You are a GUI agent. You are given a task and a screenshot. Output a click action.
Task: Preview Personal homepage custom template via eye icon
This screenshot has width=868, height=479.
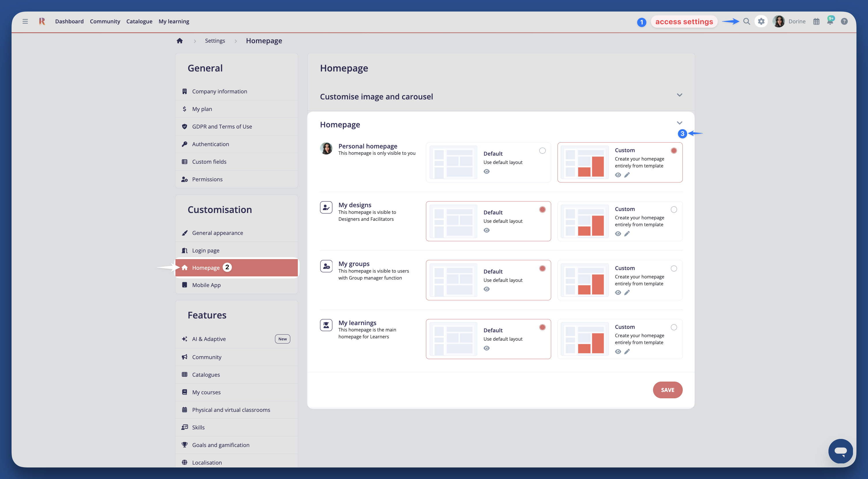(x=618, y=175)
